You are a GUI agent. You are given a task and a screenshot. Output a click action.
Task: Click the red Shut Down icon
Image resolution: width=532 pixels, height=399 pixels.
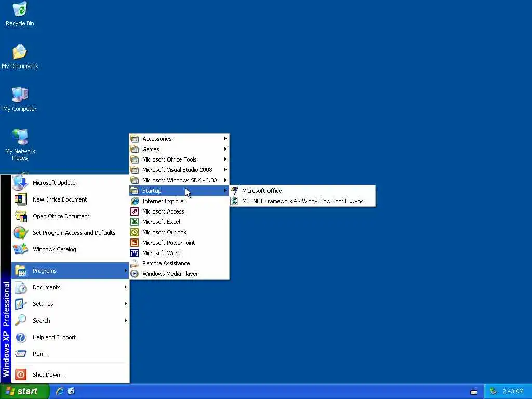click(x=20, y=375)
